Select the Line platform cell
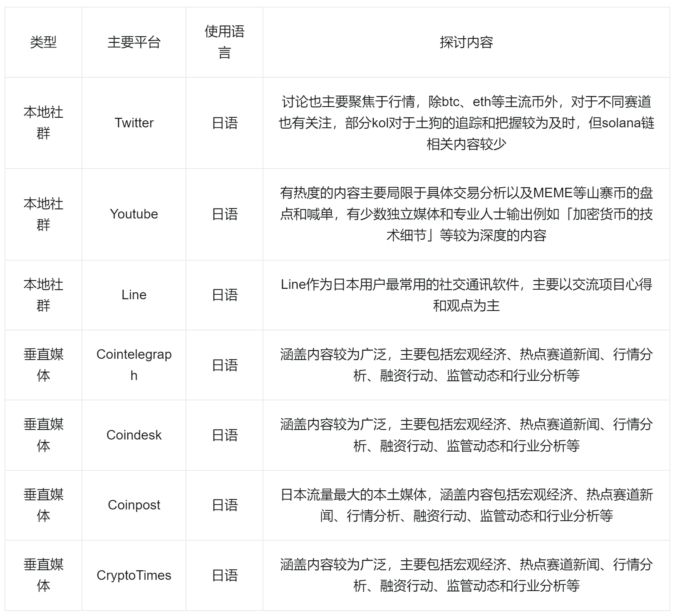677x616 pixels. click(x=134, y=295)
